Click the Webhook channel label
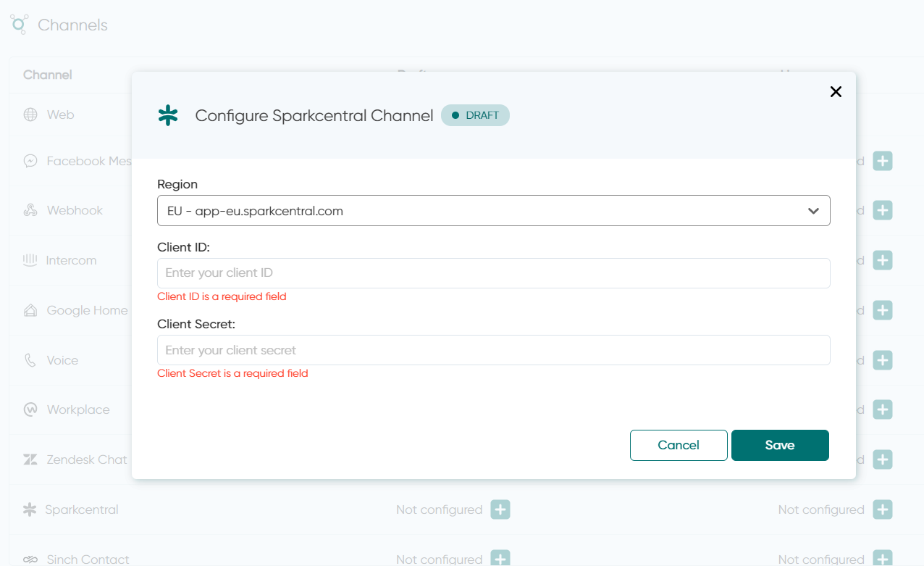 pyautogui.click(x=75, y=210)
